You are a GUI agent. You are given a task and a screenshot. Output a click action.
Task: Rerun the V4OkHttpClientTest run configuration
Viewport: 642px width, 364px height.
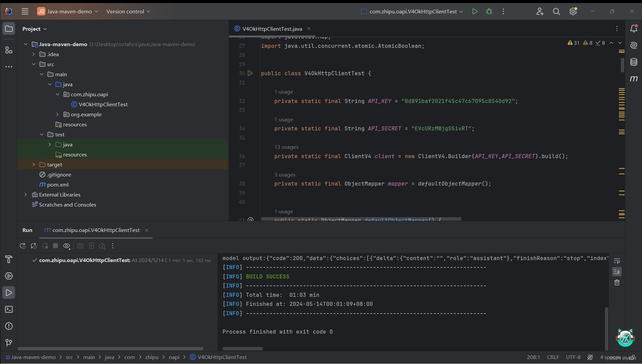[23, 246]
